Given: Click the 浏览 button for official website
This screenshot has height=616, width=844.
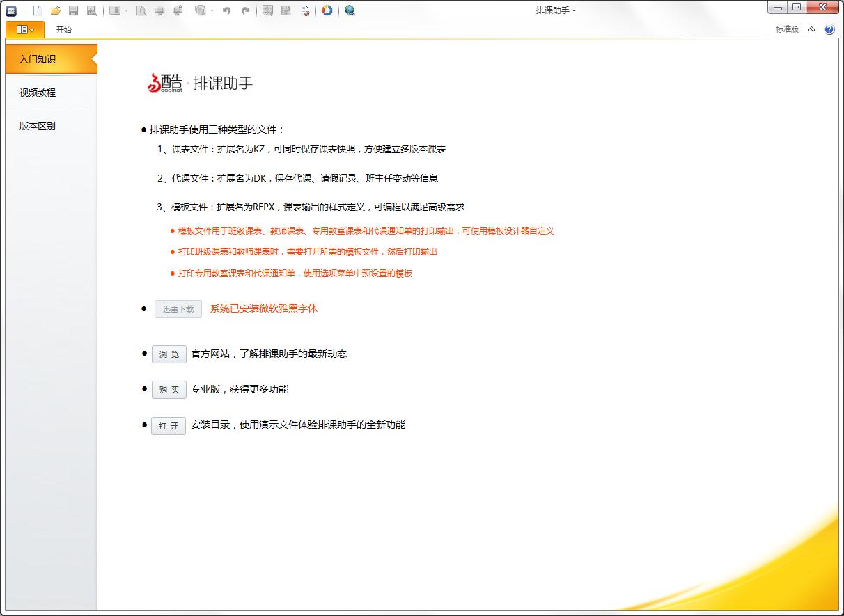Looking at the screenshot, I should [x=169, y=354].
